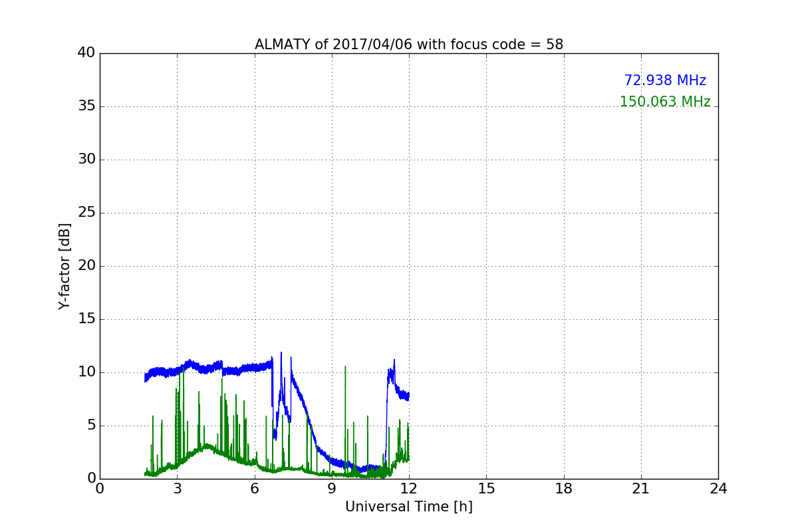Click the x-axis tick label 9
Screen dimensions: 798x532
point(332,489)
